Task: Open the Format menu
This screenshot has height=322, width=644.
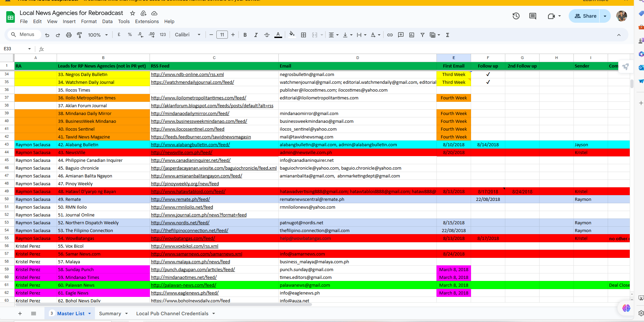Action: pos(89,21)
